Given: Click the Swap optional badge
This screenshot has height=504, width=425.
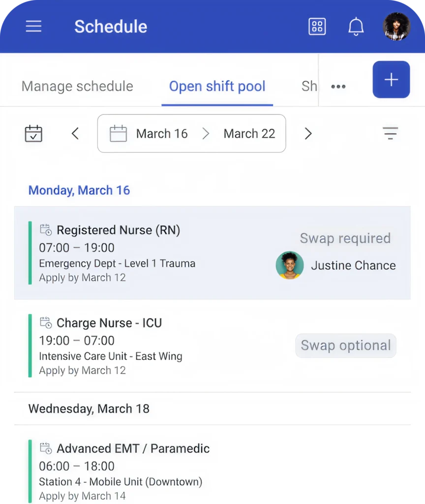Looking at the screenshot, I should tap(346, 346).
